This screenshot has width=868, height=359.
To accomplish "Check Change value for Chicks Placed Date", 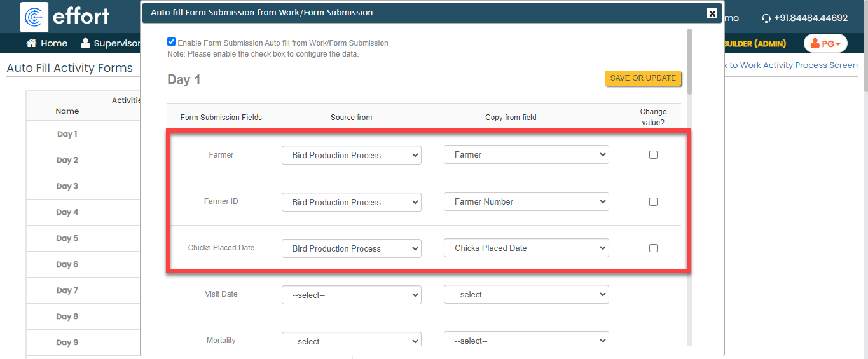I will pos(653,248).
